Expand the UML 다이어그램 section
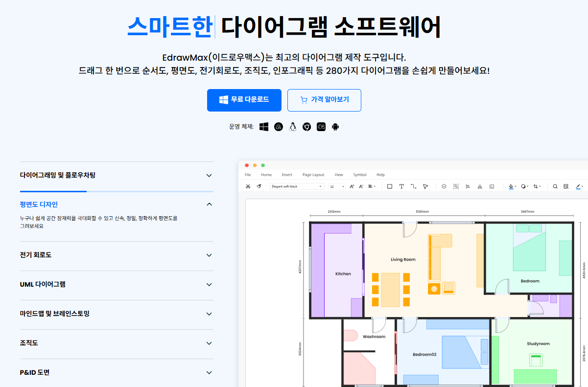Viewport: 588px width, 387px height. (x=117, y=285)
